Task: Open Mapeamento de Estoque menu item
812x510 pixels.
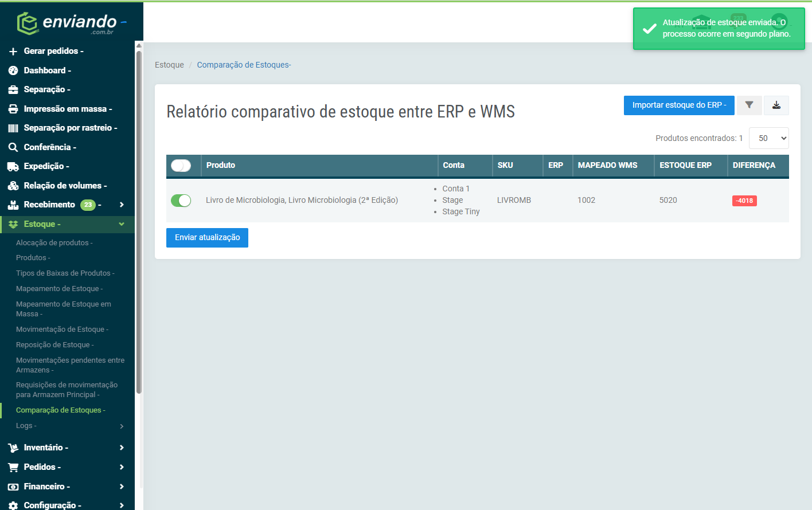Action: pos(60,289)
